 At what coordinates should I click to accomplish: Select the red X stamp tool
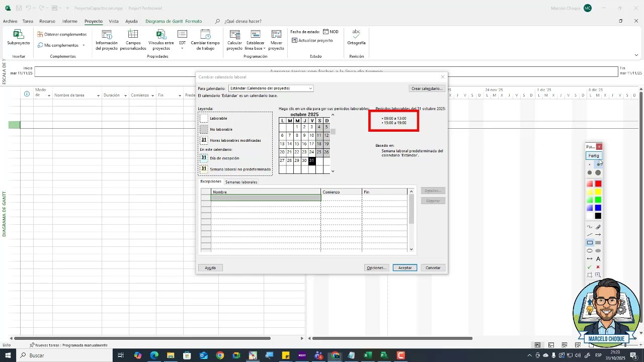598,267
